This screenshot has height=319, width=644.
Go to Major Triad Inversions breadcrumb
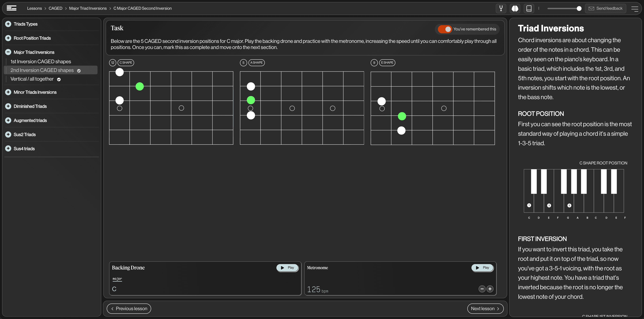pos(88,9)
